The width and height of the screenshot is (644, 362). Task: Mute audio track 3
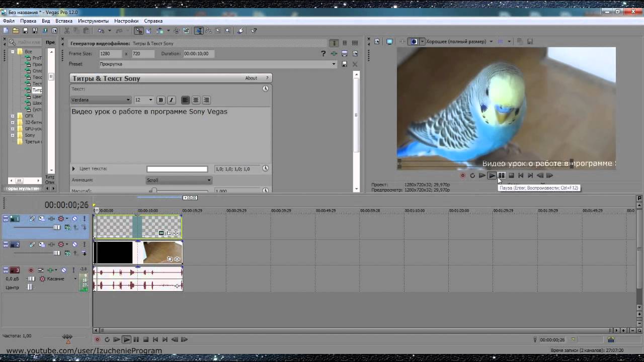coord(64,270)
